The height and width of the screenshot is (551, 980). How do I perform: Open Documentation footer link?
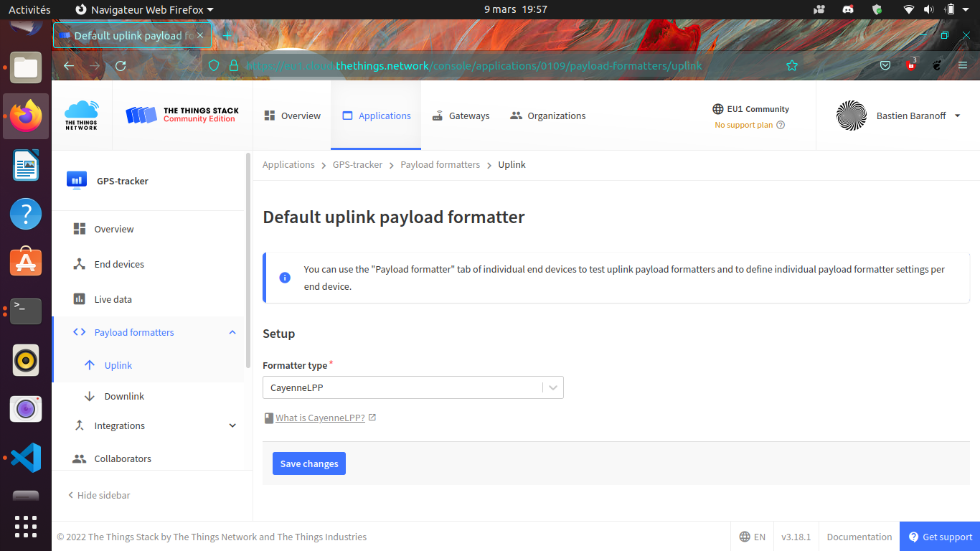click(x=859, y=537)
